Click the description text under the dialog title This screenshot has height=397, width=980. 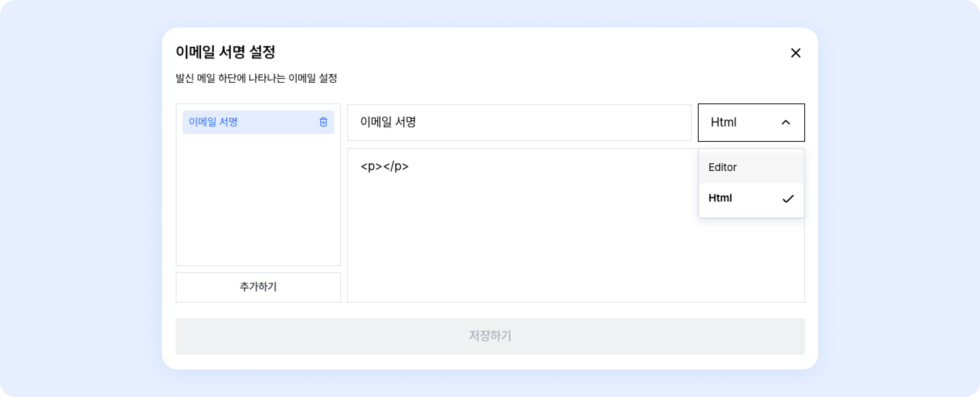point(256,78)
